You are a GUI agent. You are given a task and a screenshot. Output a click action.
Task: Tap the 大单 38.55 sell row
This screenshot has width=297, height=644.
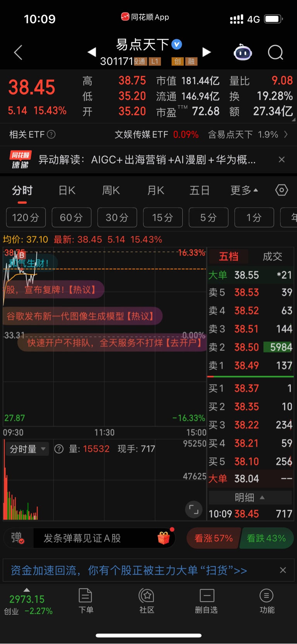tap(250, 275)
